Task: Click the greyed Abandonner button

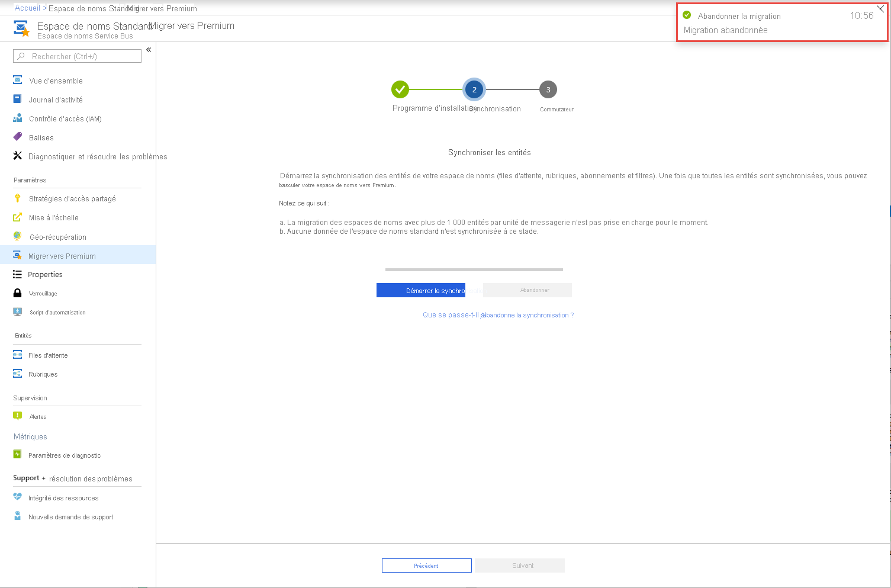Action: 527,290
